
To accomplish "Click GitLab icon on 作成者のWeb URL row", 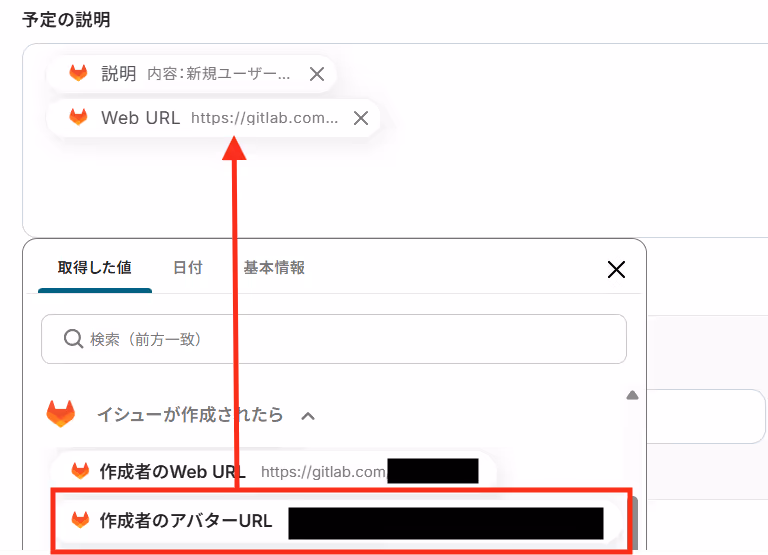I will (80, 471).
